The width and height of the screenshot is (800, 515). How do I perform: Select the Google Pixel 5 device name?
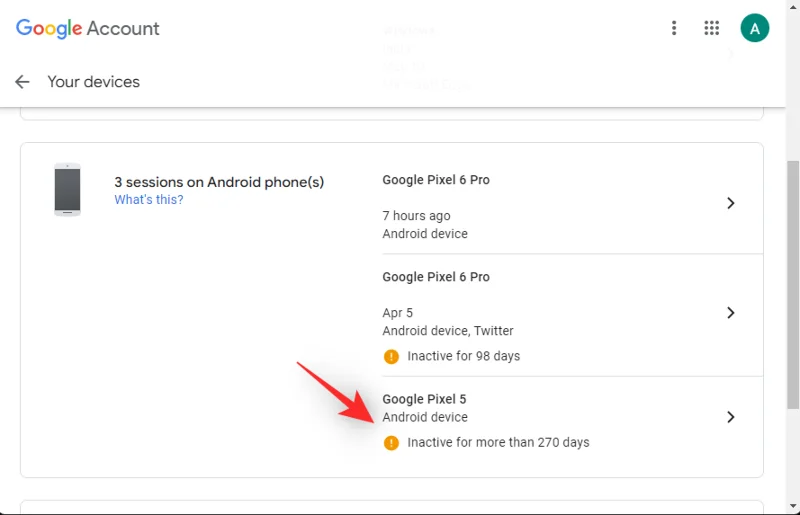click(424, 399)
